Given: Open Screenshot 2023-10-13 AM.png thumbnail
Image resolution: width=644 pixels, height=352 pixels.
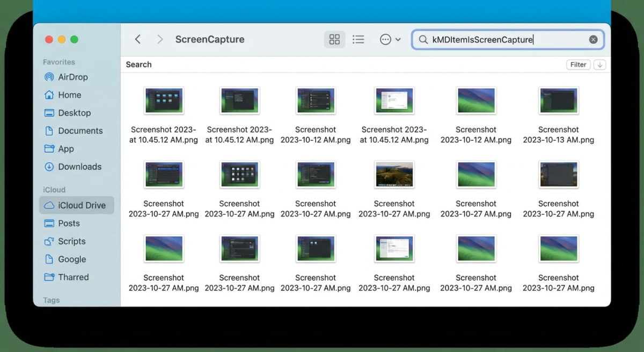Looking at the screenshot, I should point(559,100).
